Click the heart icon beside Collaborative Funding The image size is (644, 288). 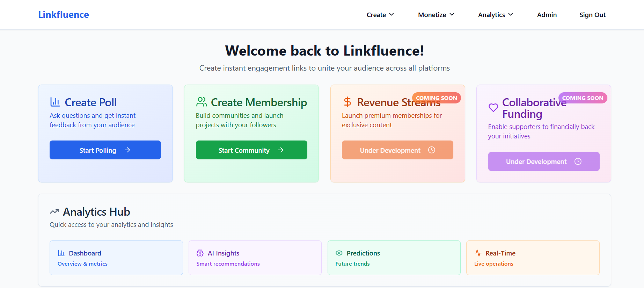493,108
